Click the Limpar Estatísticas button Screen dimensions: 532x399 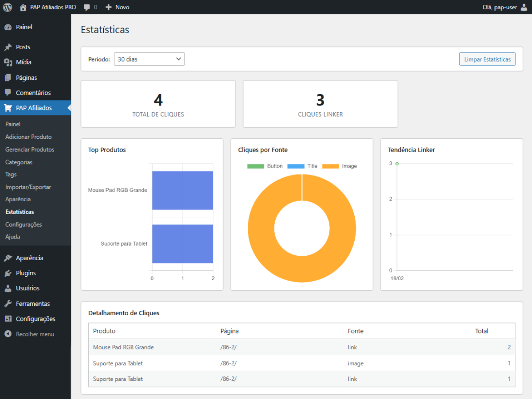487,59
